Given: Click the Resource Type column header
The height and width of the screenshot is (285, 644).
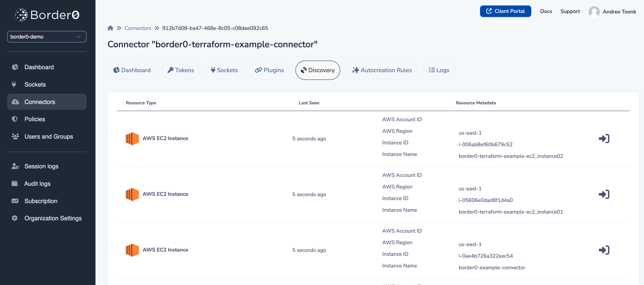Looking at the screenshot, I should click(x=141, y=103).
